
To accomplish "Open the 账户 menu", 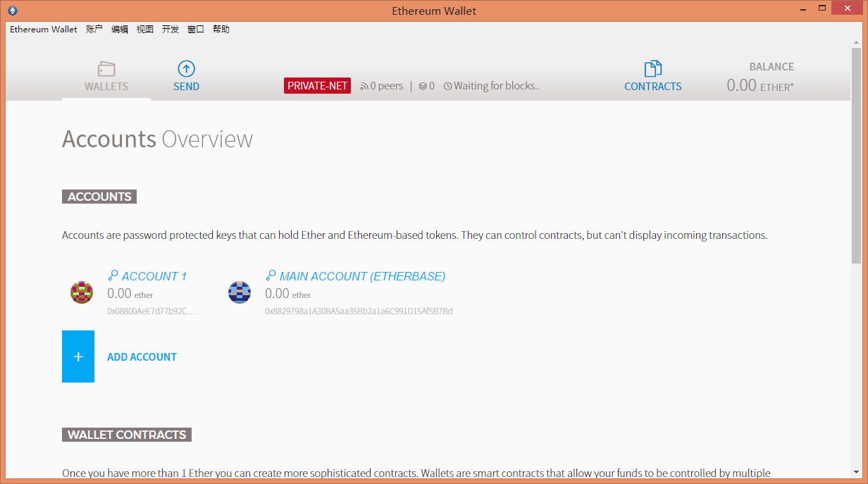I will click(94, 30).
